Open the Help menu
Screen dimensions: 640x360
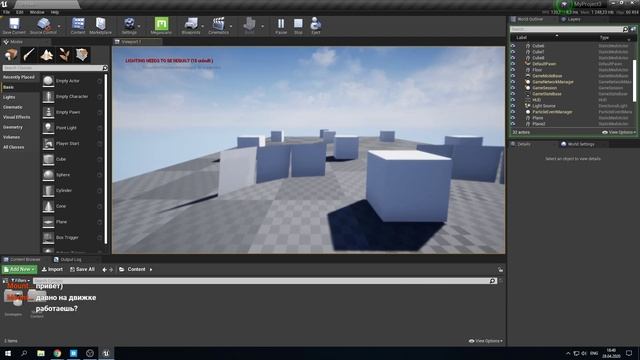point(55,12)
